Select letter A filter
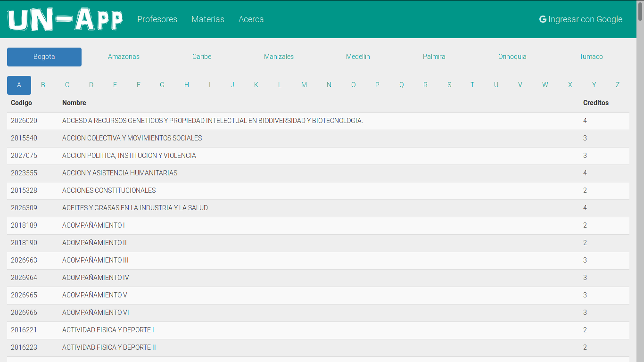644x362 pixels. (x=19, y=85)
